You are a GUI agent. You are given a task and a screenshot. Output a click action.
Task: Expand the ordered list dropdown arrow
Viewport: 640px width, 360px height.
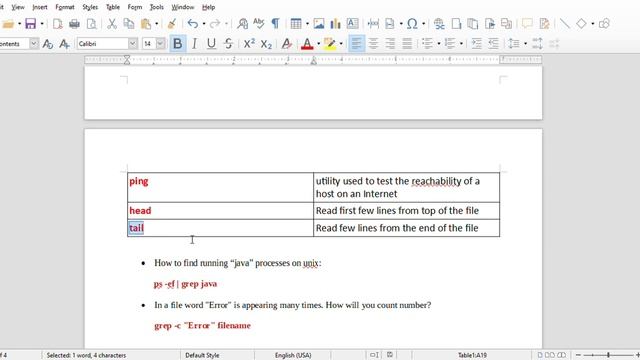[461, 44]
